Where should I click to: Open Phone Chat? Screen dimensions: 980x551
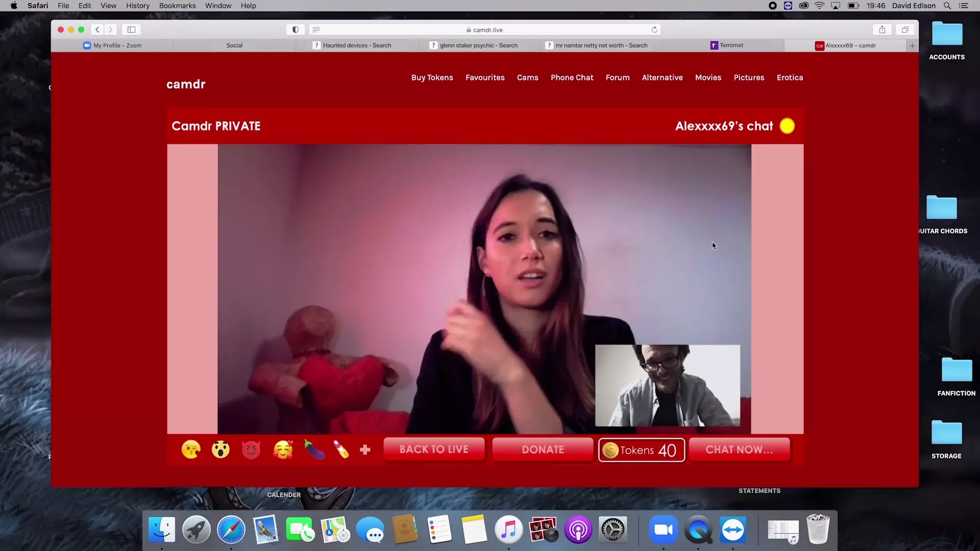572,78
